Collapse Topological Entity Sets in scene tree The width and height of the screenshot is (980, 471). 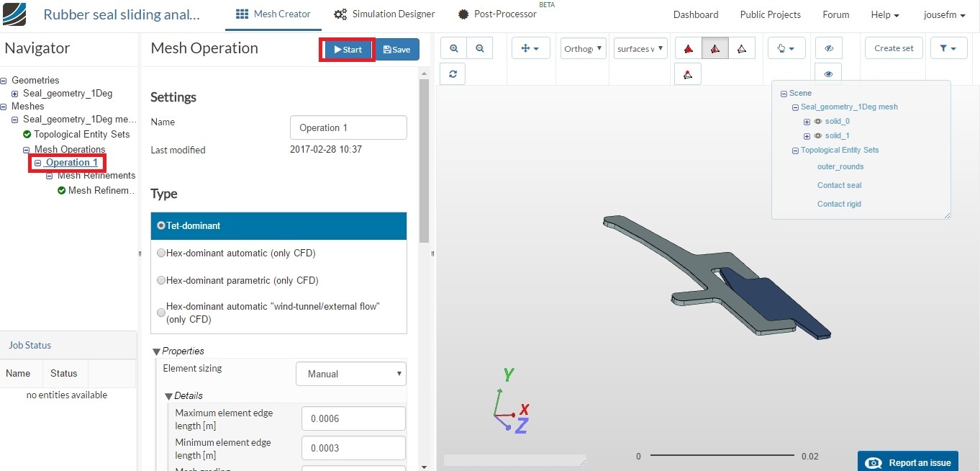click(795, 151)
